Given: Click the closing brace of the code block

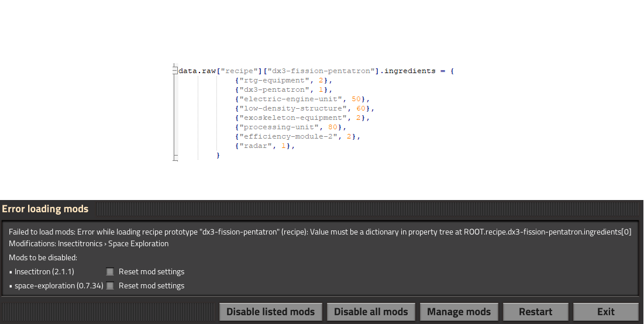Looking at the screenshot, I should (218, 155).
